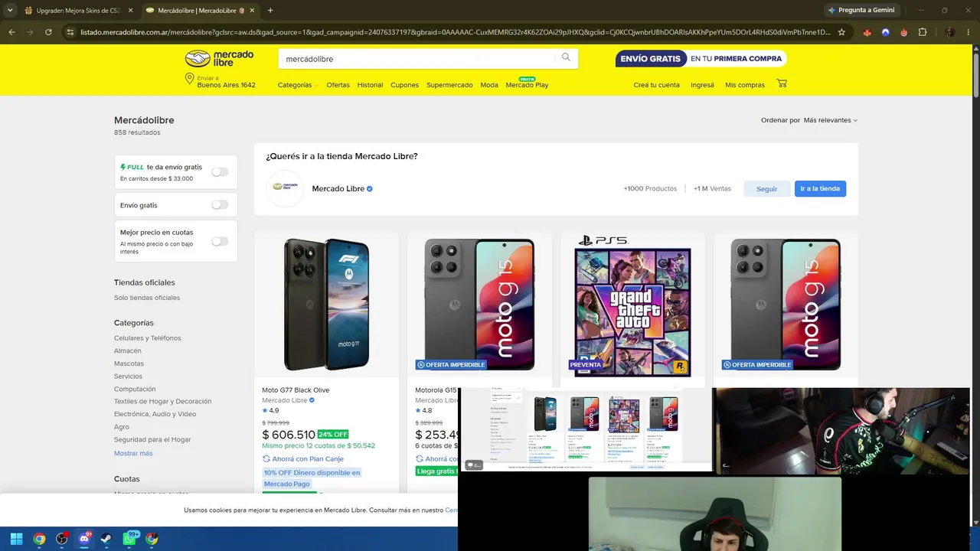This screenshot has width=980, height=551.
Task: Toggle the Envío gratis filter switch
Action: point(220,205)
